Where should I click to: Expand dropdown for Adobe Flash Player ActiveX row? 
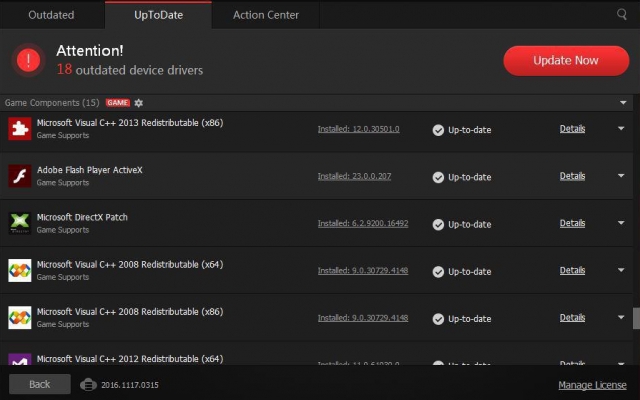tap(621, 176)
